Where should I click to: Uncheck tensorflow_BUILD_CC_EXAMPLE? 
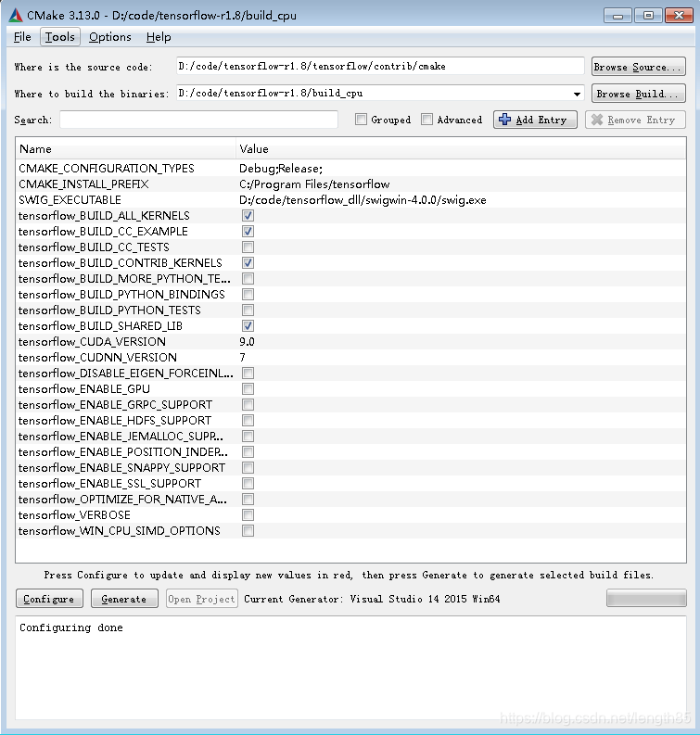[248, 231]
